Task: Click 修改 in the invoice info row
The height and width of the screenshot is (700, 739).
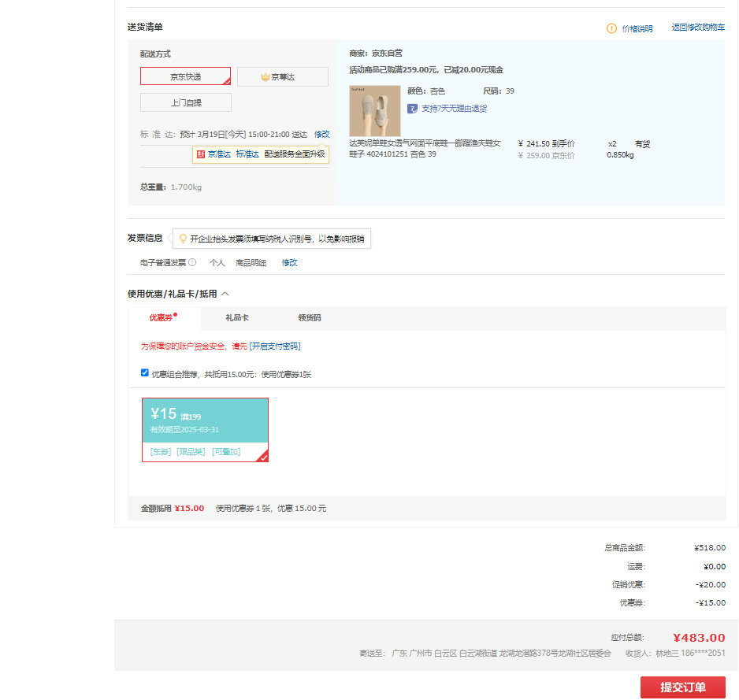Action: 290,263
